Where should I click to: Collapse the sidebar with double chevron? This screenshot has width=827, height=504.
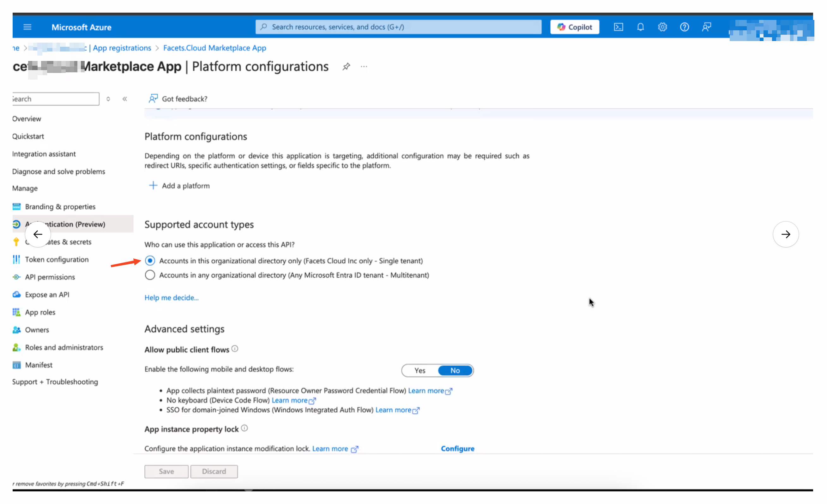(125, 99)
